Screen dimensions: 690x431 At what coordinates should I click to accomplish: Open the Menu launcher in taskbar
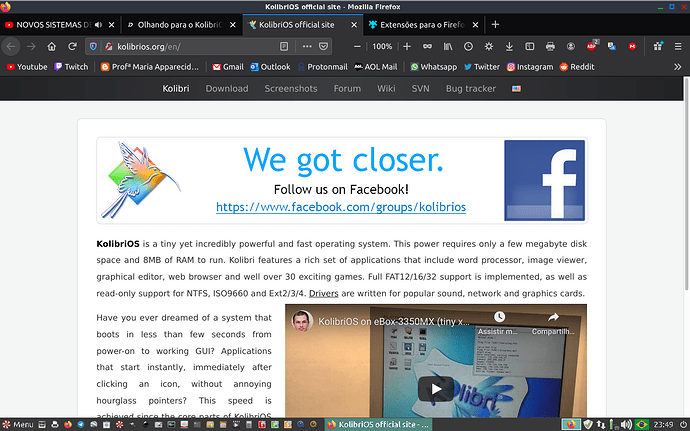click(x=19, y=423)
